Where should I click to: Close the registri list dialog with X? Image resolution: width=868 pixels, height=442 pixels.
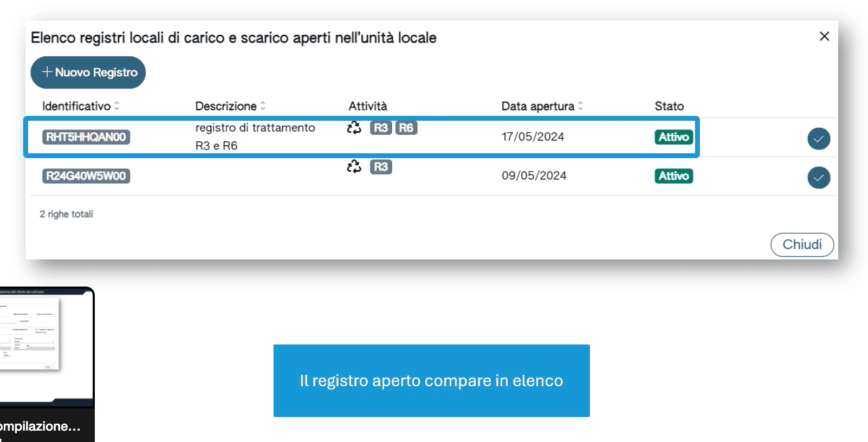(x=824, y=36)
